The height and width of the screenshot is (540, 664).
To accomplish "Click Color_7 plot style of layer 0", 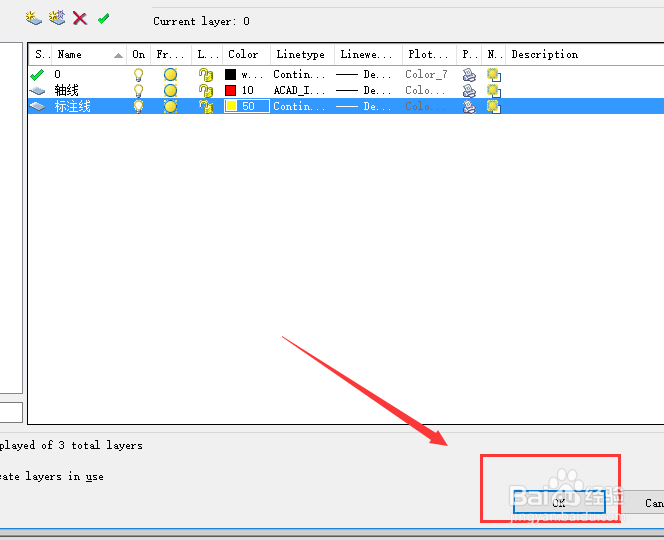I will [426, 75].
